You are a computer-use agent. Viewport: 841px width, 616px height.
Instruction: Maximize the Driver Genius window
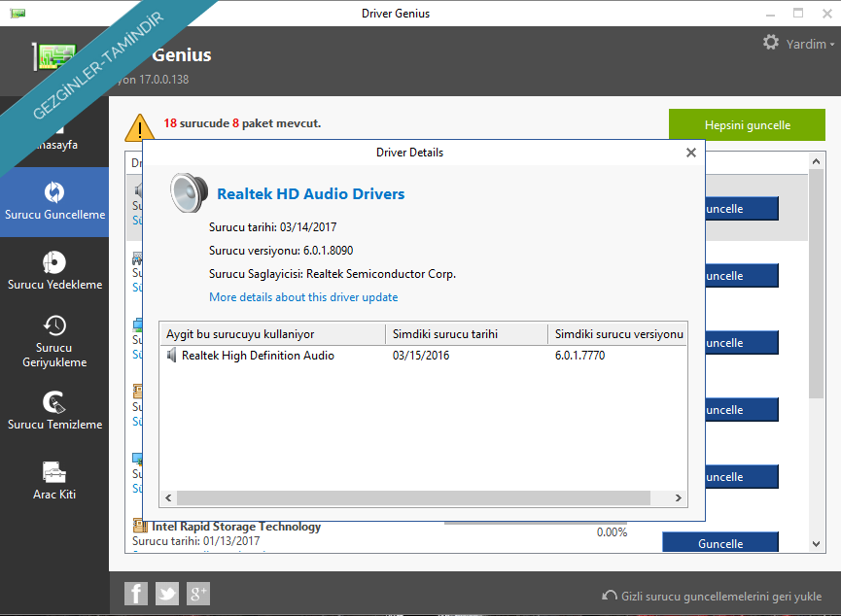(x=798, y=14)
